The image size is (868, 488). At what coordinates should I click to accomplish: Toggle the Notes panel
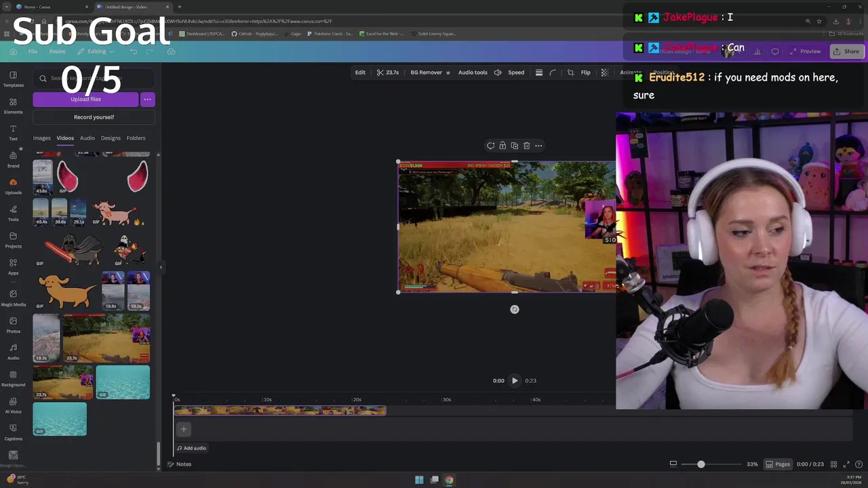tap(180, 464)
